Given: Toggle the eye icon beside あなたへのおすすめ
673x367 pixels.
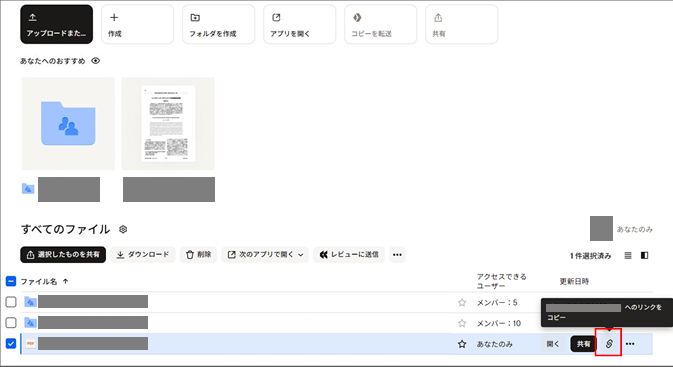Looking at the screenshot, I should [96, 61].
